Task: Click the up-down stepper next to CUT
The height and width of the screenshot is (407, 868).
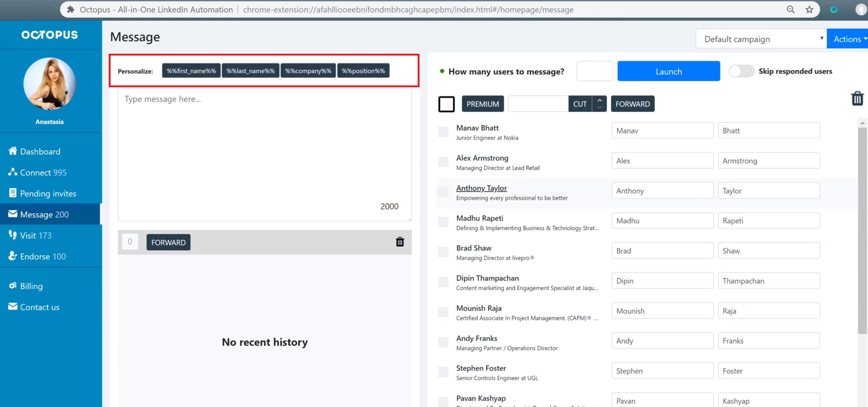Action: point(599,104)
